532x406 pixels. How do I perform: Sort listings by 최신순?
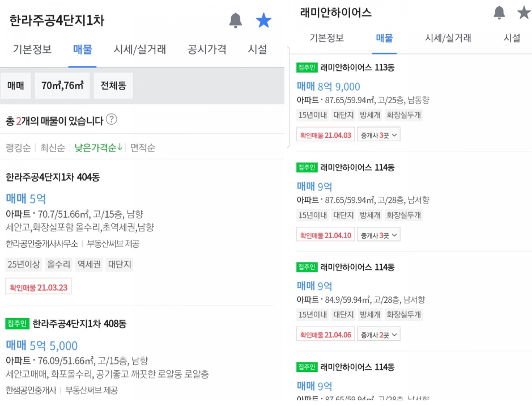pos(52,147)
